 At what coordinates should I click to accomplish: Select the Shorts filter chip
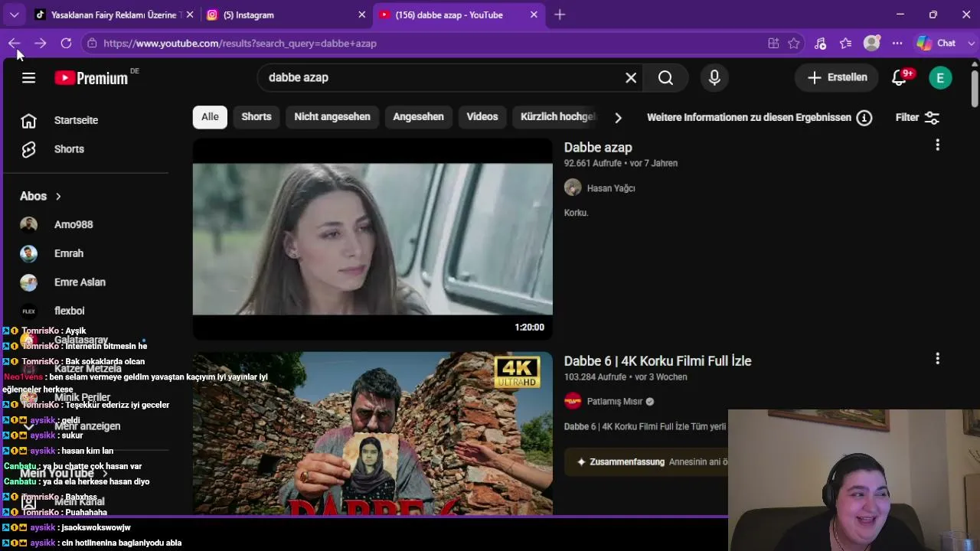point(256,117)
